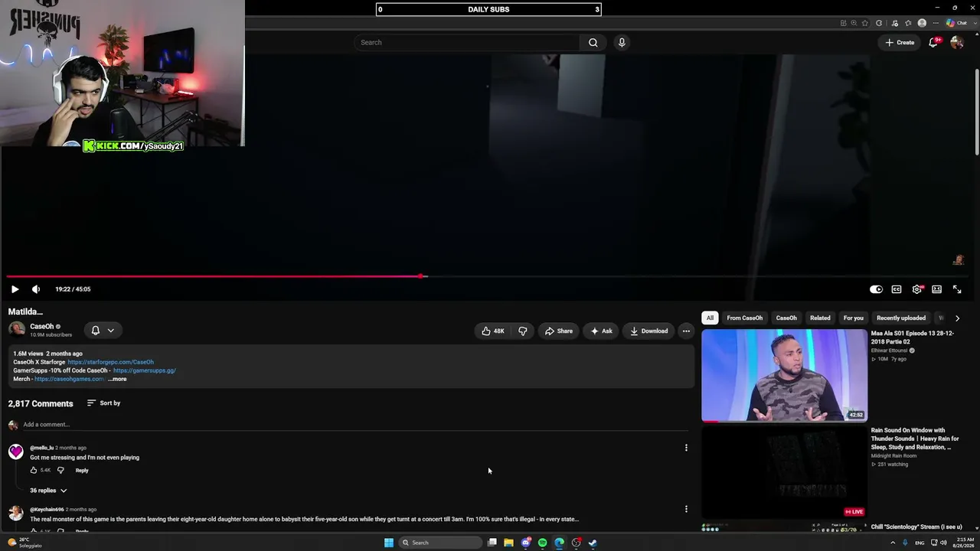Open more actions beside Download
This screenshot has width=980, height=551.
point(686,331)
